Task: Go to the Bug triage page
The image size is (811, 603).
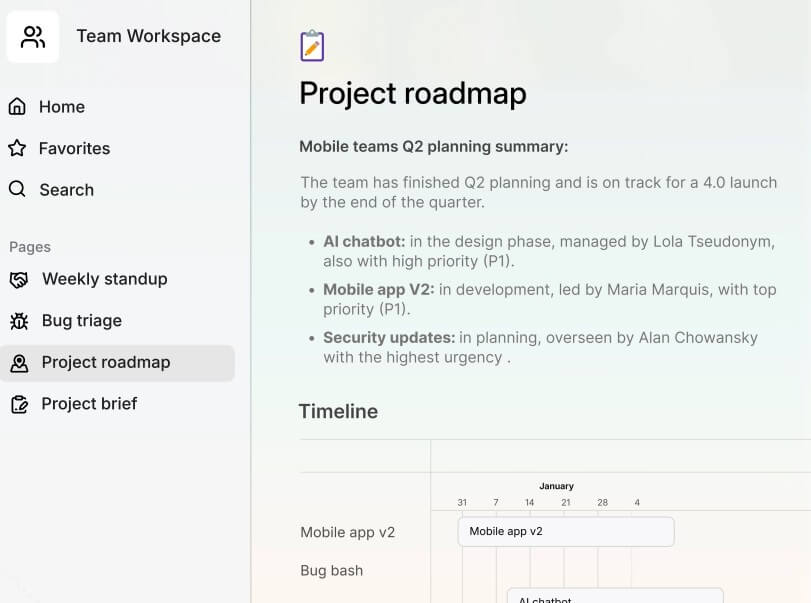Action: click(82, 321)
